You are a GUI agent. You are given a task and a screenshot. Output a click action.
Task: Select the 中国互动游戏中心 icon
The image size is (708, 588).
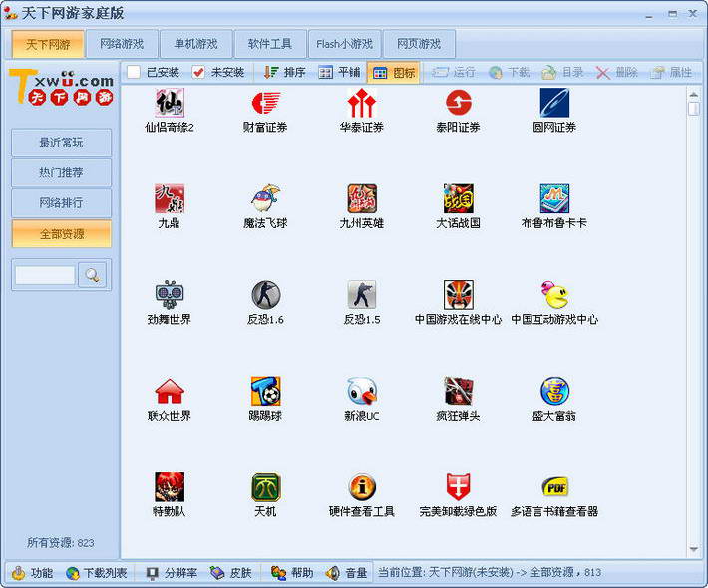click(554, 295)
